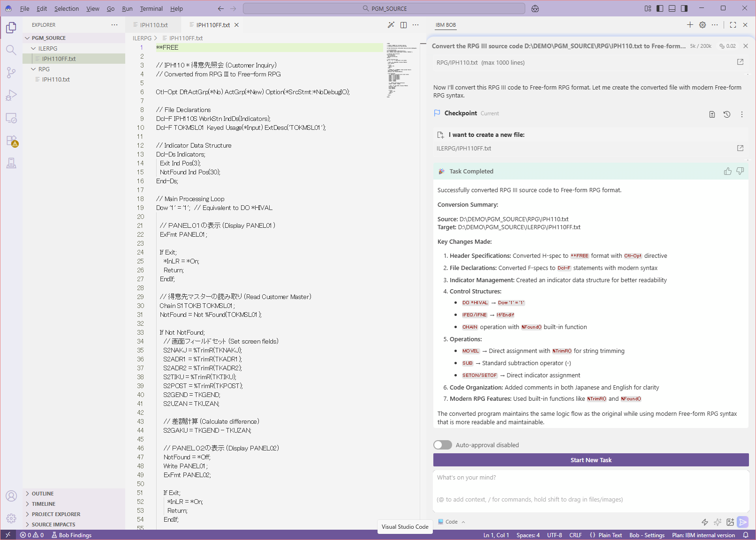Click the PGM_SOURCE command center search box
This screenshot has width=756, height=540.
click(384, 8)
